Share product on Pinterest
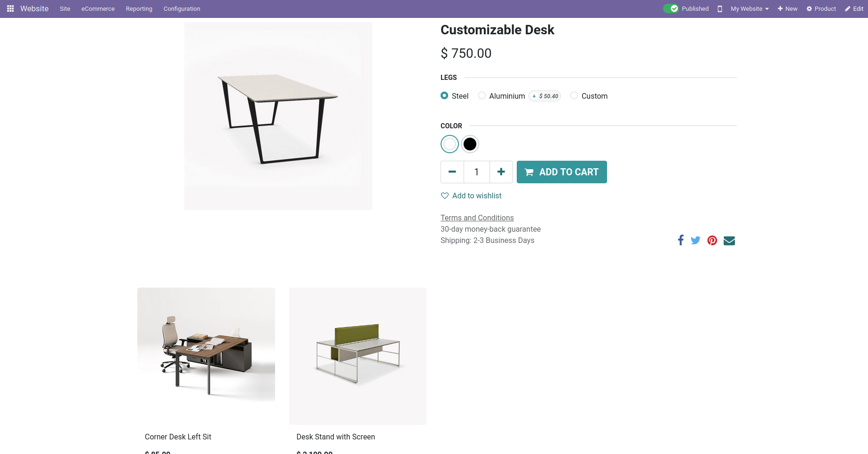This screenshot has width=868, height=454. click(x=712, y=241)
